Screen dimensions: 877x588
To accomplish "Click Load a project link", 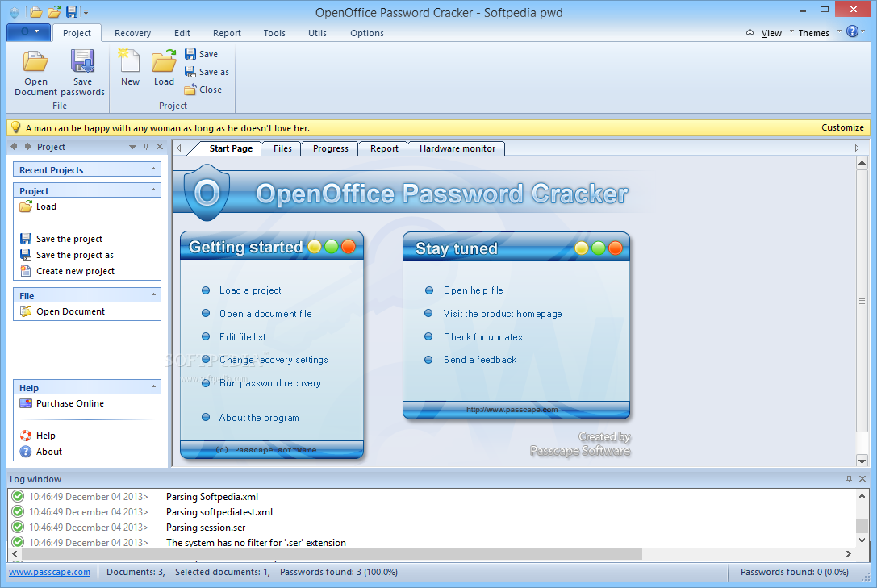I will pos(250,290).
